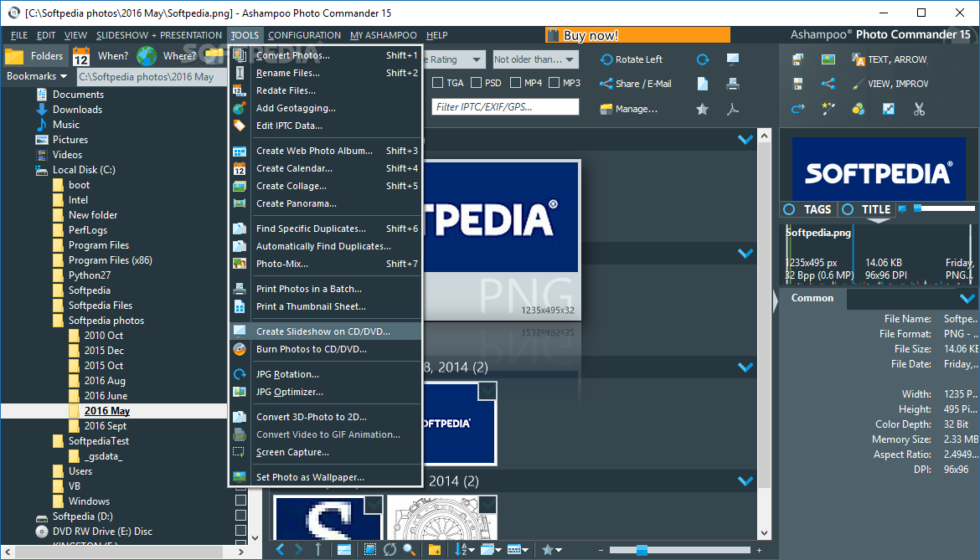Click the list view stripes icon
Viewport: 980px width, 560px height.
[x=343, y=549]
